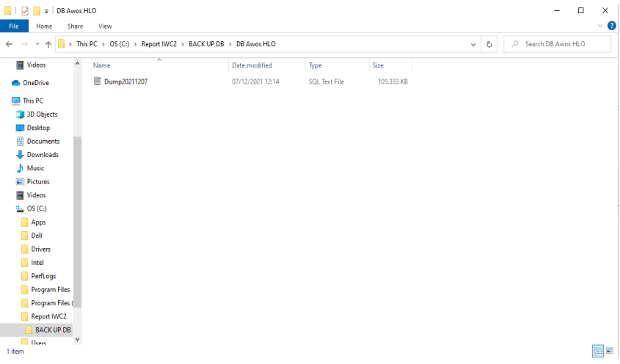Sort files by Date modified column

pyautogui.click(x=252, y=65)
